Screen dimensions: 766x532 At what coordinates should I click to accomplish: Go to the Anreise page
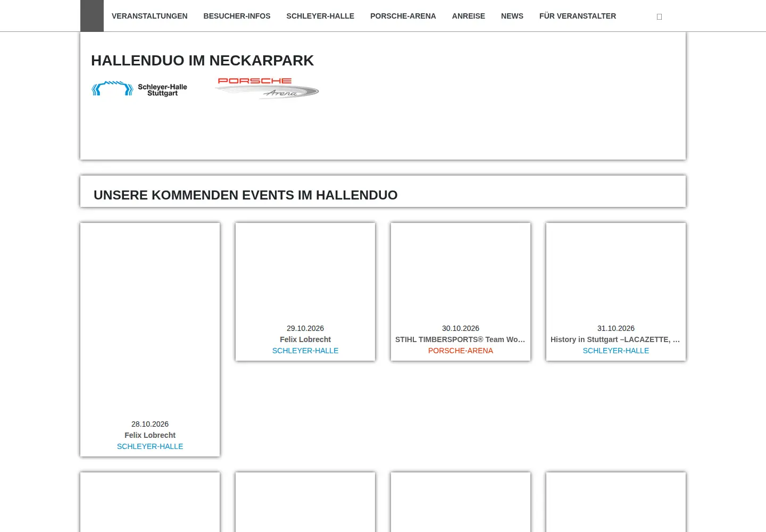(x=469, y=16)
